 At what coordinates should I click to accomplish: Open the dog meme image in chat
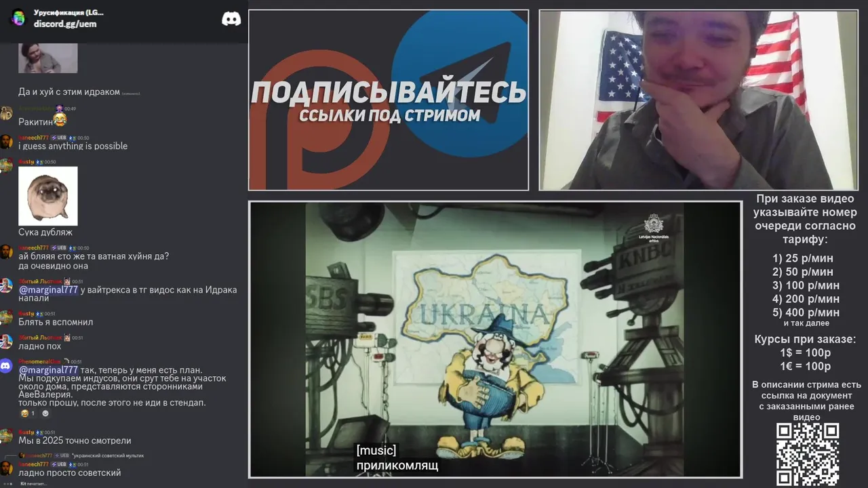(x=47, y=196)
